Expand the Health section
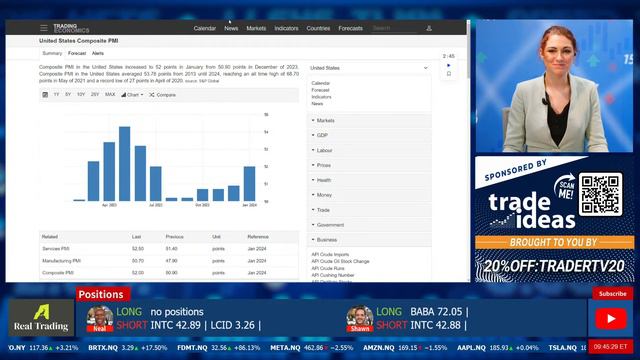This screenshot has width=640, height=360. click(x=369, y=180)
